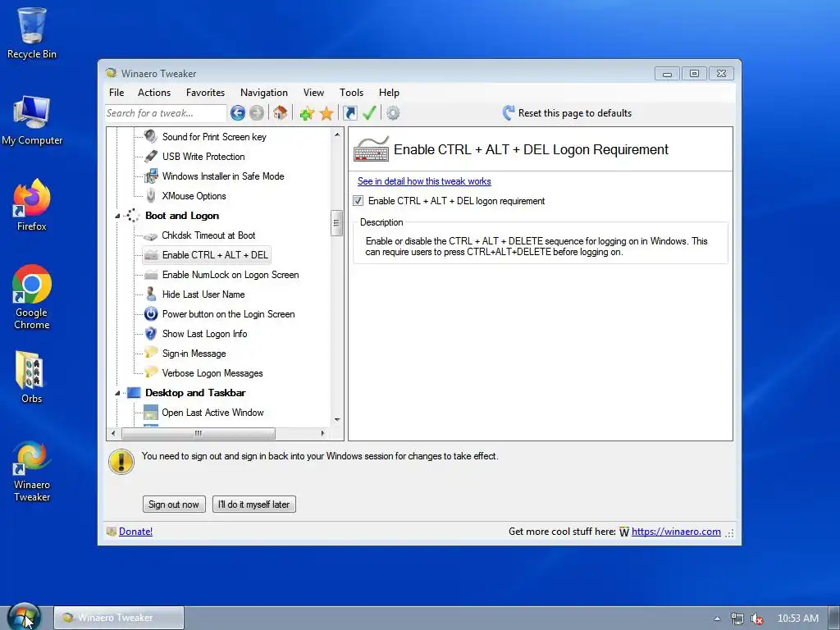Click the Reset page blue arrow icon

coord(509,113)
